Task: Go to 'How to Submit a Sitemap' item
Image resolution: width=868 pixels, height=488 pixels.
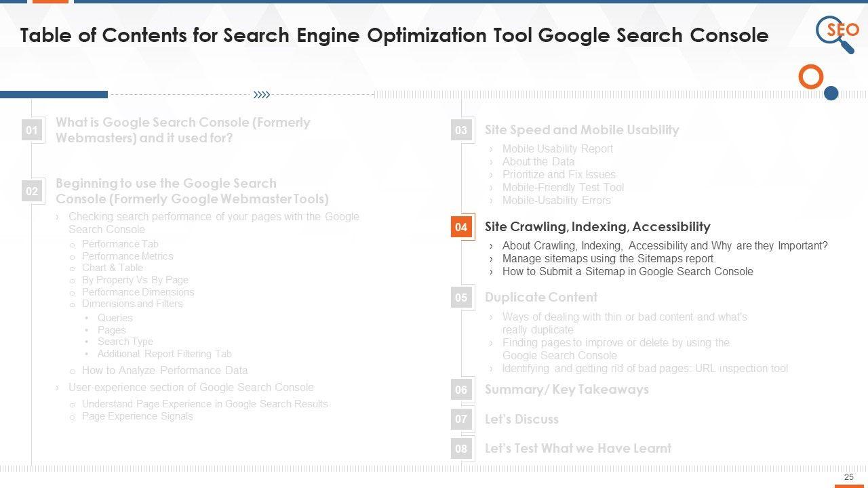Action: point(627,272)
